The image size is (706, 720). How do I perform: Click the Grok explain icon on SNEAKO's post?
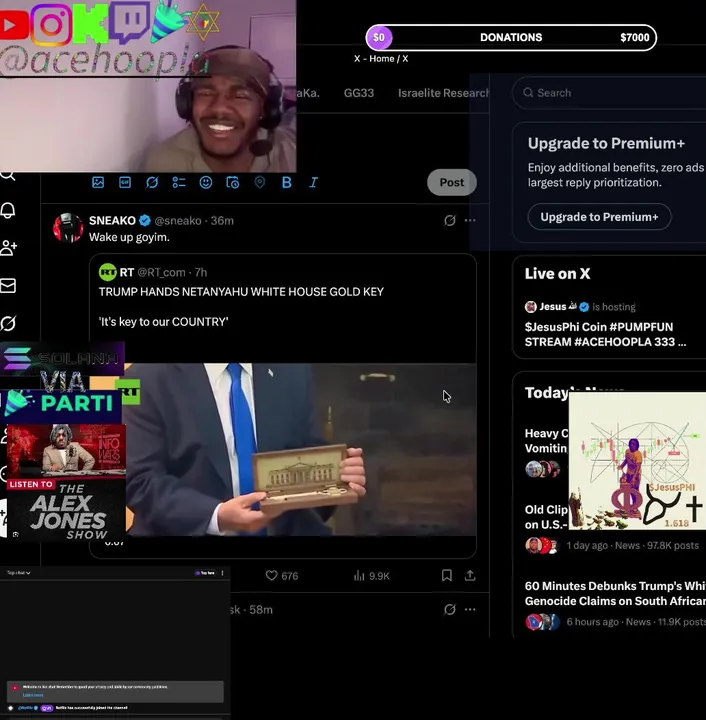point(449,220)
